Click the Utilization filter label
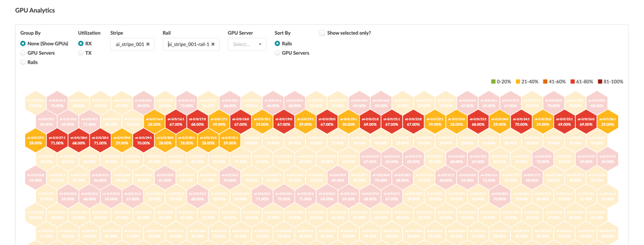The width and height of the screenshot is (644, 245). click(89, 33)
